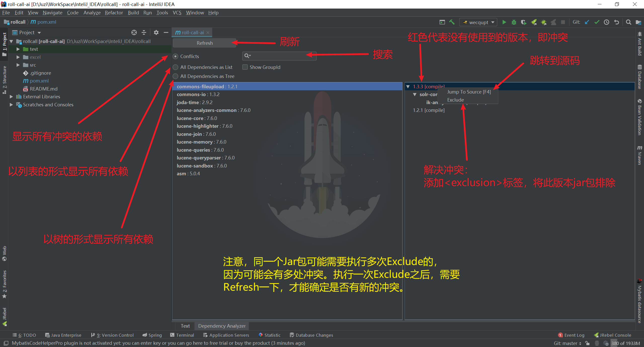This screenshot has height=347, width=644.
Task: Enable Show GroupId checkbox
Action: (245, 67)
